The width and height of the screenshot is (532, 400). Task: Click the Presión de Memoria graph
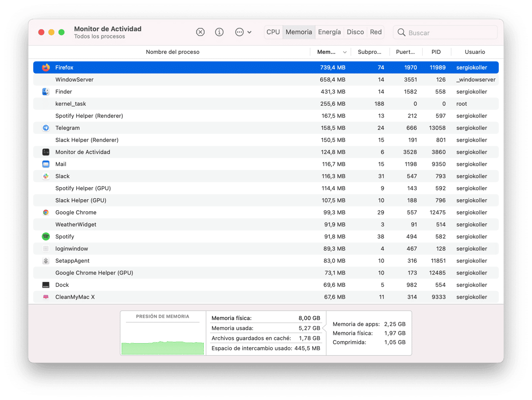(x=163, y=348)
